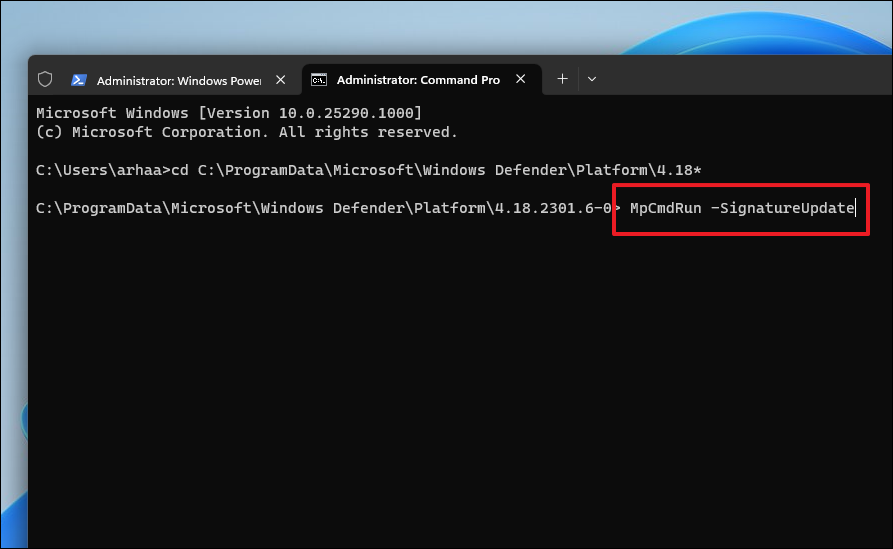Close the Command Prompt tab
Viewport: 893px width, 549px height.
pyautogui.click(x=521, y=79)
